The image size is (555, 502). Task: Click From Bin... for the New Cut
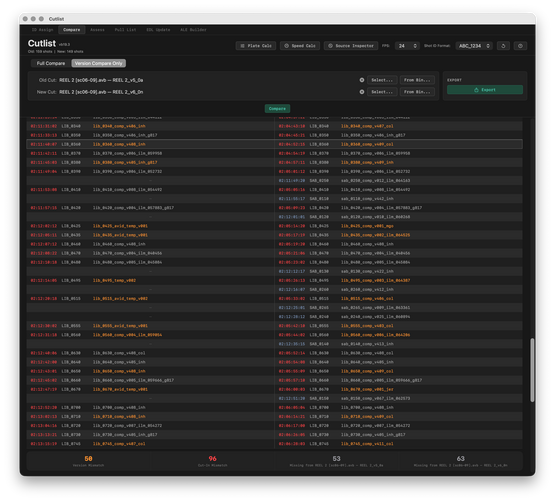[x=417, y=92]
